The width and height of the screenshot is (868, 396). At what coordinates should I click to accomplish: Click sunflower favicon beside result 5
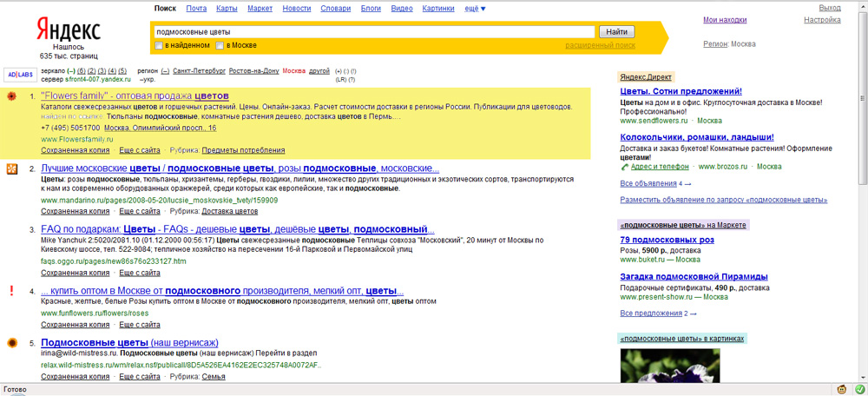coord(11,343)
